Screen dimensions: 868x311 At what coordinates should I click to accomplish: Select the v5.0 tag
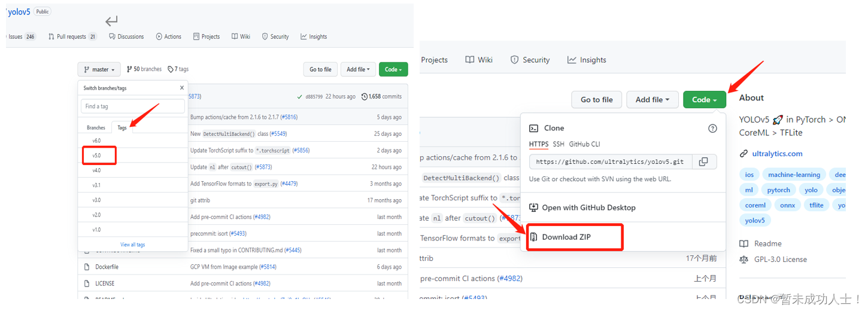(97, 155)
